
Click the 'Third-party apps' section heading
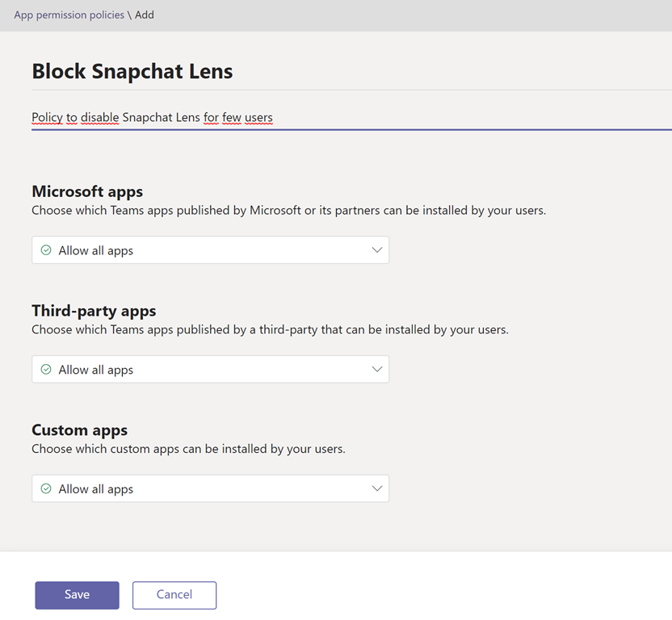94,311
